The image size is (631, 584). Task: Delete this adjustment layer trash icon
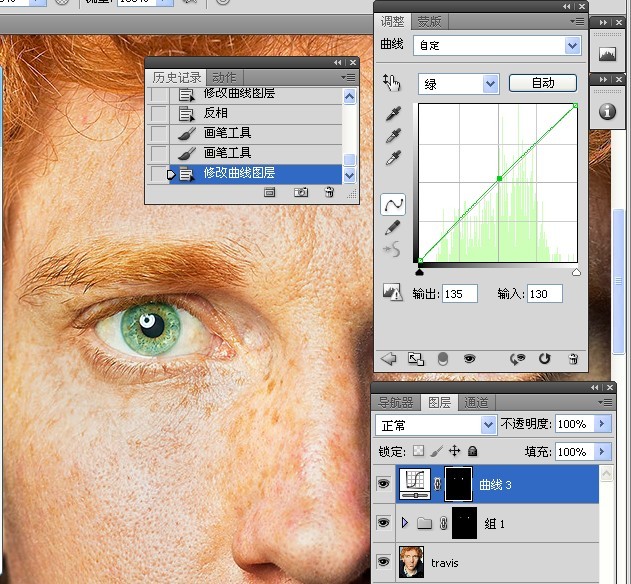tap(573, 358)
